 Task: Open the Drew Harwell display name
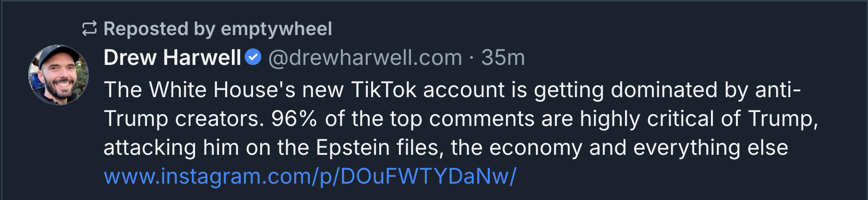[172, 58]
